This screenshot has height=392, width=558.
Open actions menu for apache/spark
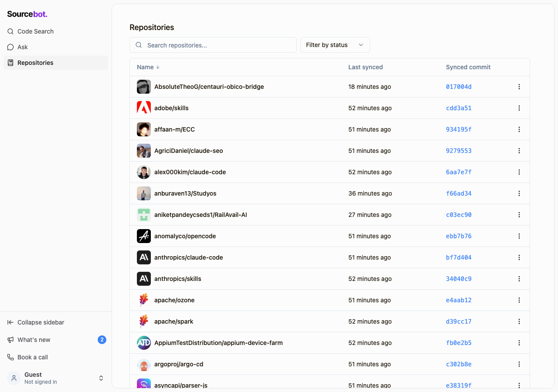coord(519,321)
